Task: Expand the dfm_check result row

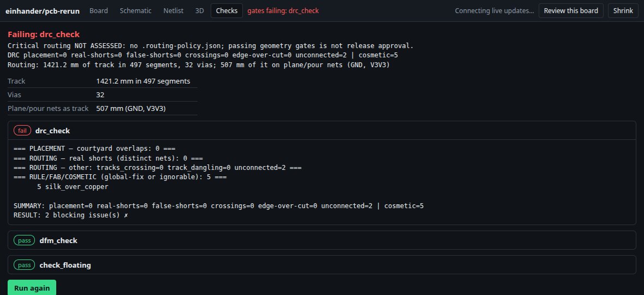Action: coord(322,240)
